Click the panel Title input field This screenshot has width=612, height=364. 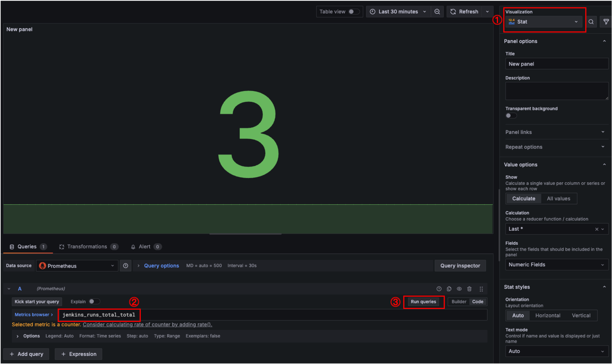556,64
